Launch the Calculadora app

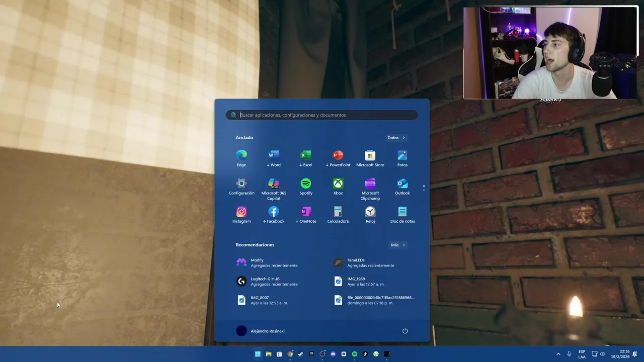(338, 215)
